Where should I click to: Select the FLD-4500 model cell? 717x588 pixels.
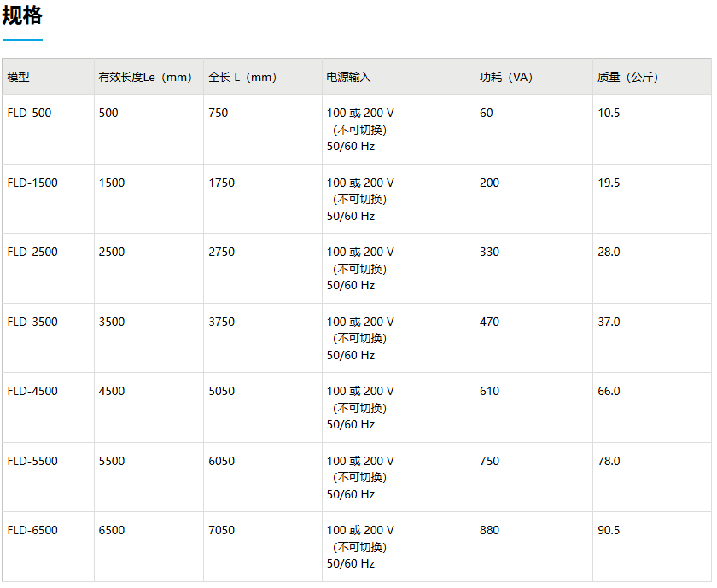point(32,391)
